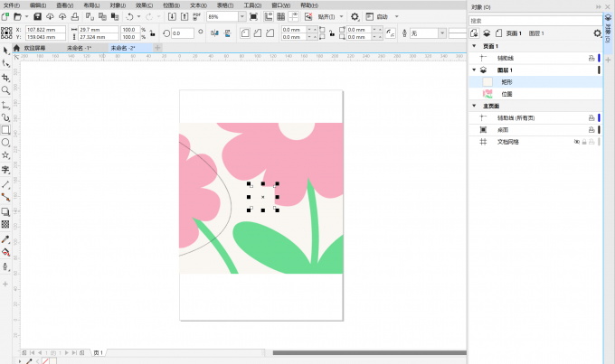Toggle lock icon on 辅助线 row
Screen dimensions: 615x364
591,58
